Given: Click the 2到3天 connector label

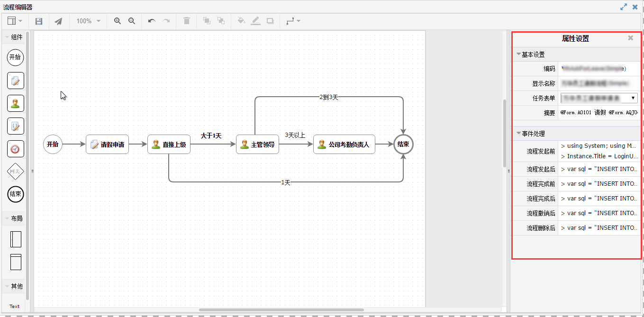Looking at the screenshot, I should 329,97.
